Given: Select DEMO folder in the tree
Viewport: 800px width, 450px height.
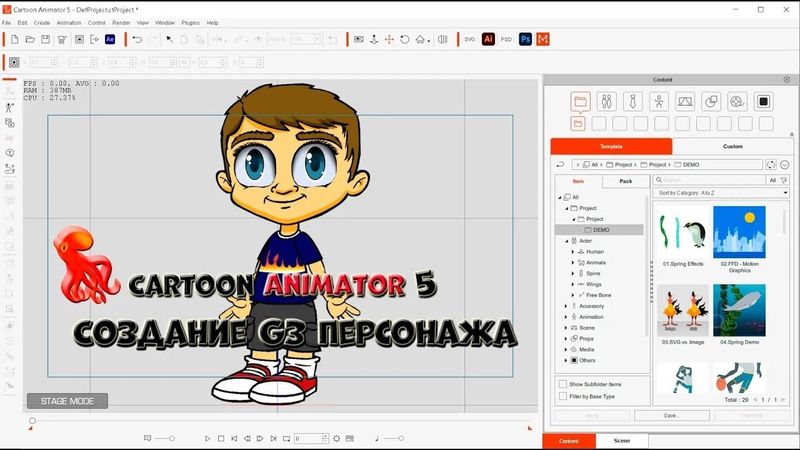Looking at the screenshot, I should click(x=599, y=230).
